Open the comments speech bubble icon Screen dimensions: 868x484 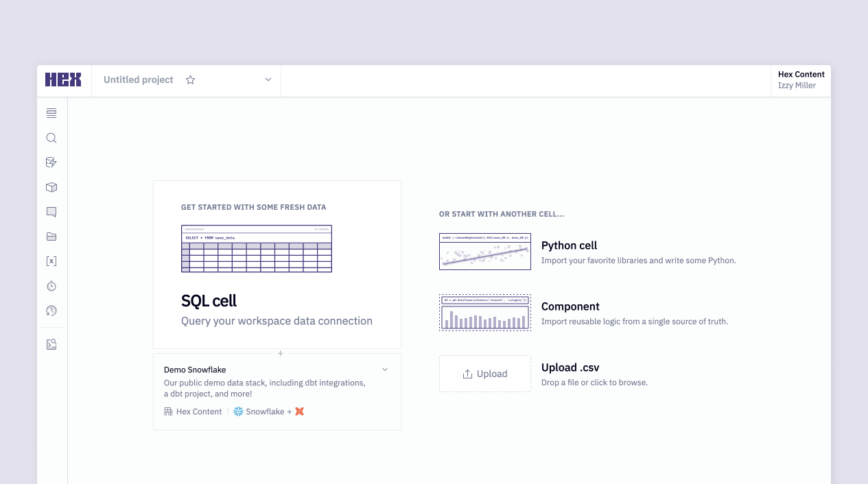point(51,212)
